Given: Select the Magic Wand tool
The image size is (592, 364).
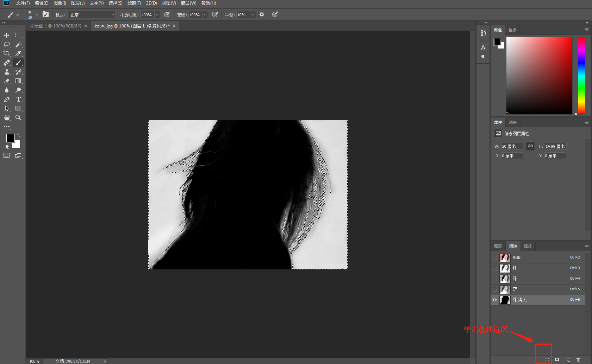Looking at the screenshot, I should point(19,44).
